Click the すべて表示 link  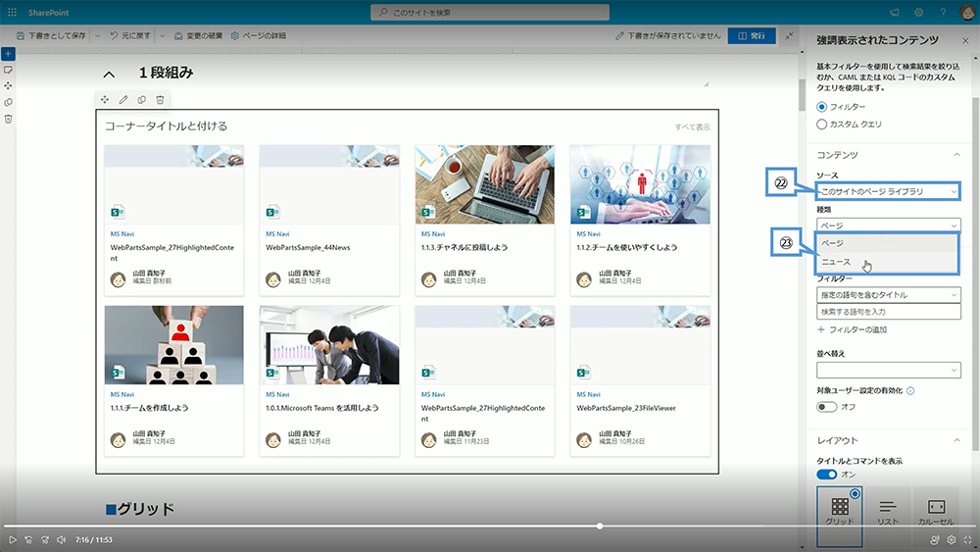click(692, 126)
